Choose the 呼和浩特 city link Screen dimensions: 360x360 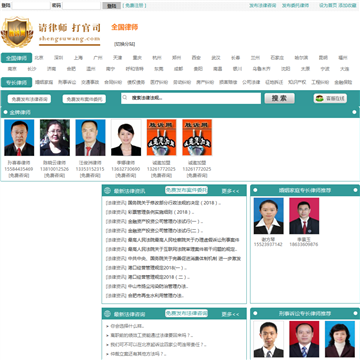coord(135,69)
